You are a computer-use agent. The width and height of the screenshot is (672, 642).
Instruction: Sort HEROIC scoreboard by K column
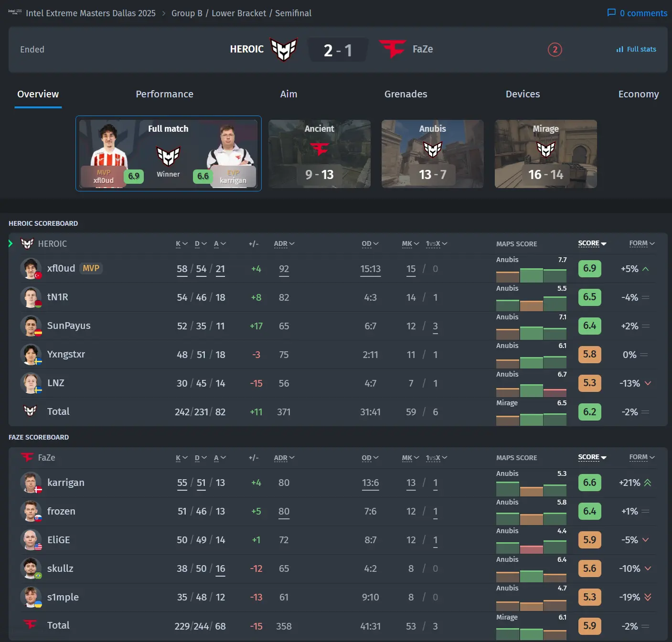point(181,243)
